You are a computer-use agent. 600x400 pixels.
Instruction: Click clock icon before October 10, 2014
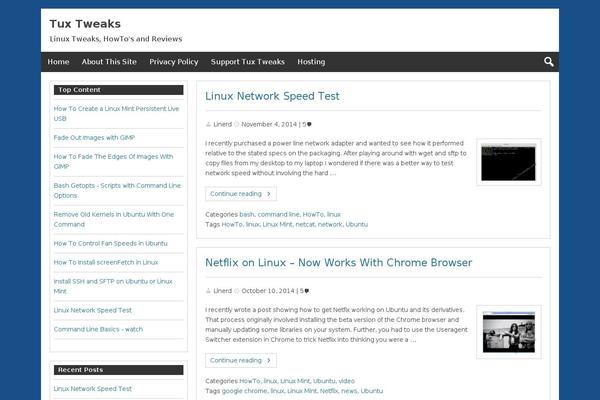pos(236,291)
